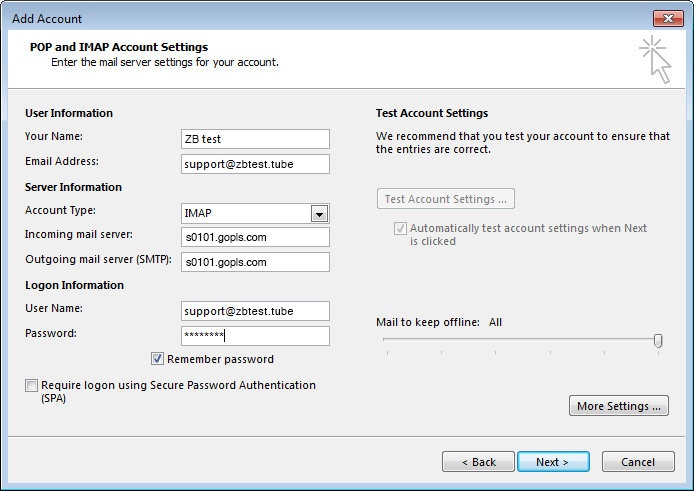Click the Mail to keep offline slider handle
Image resolution: width=694 pixels, height=491 pixels.
658,341
